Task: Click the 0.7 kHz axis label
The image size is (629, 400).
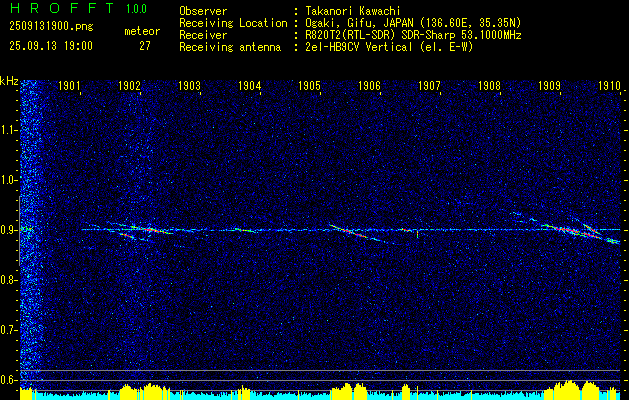Action: click(7, 330)
